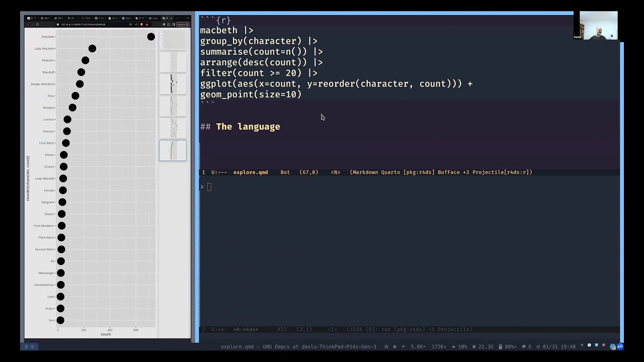The image size is (644, 362).
Task: Click the 22.3G memory indicator
Action: 484,346
